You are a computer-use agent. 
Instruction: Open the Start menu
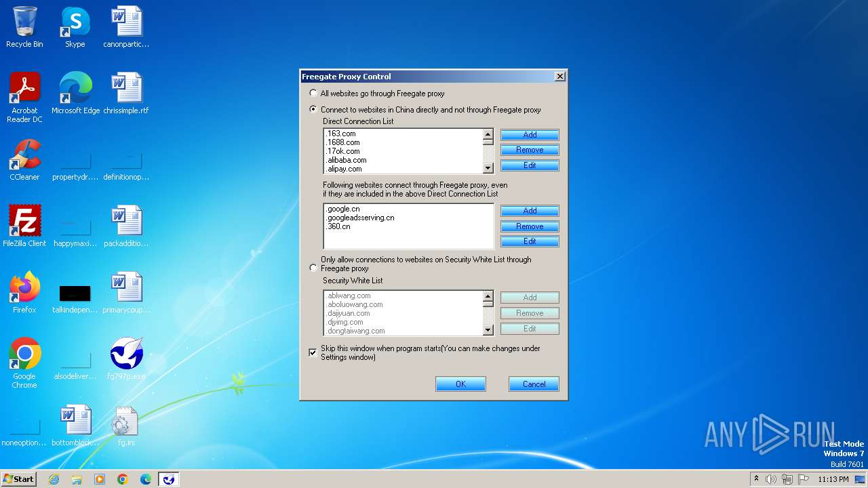click(x=19, y=479)
